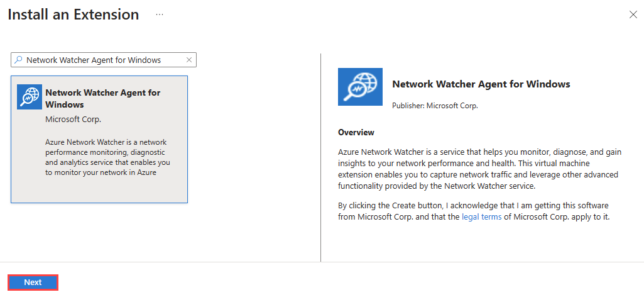This screenshot has width=644, height=297.
Task: Click the 'Overview' heading
Action: coord(356,133)
